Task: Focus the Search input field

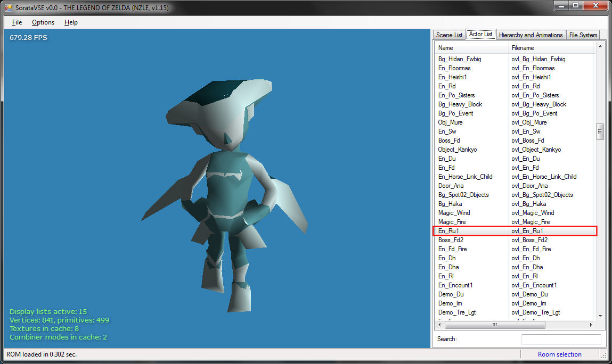Action: coord(561,339)
